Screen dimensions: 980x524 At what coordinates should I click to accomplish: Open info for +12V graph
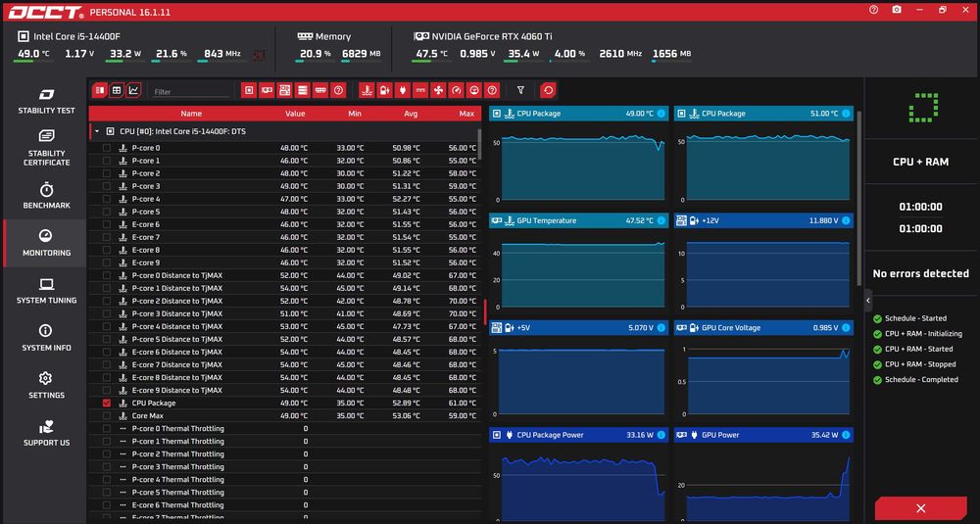[846, 220]
